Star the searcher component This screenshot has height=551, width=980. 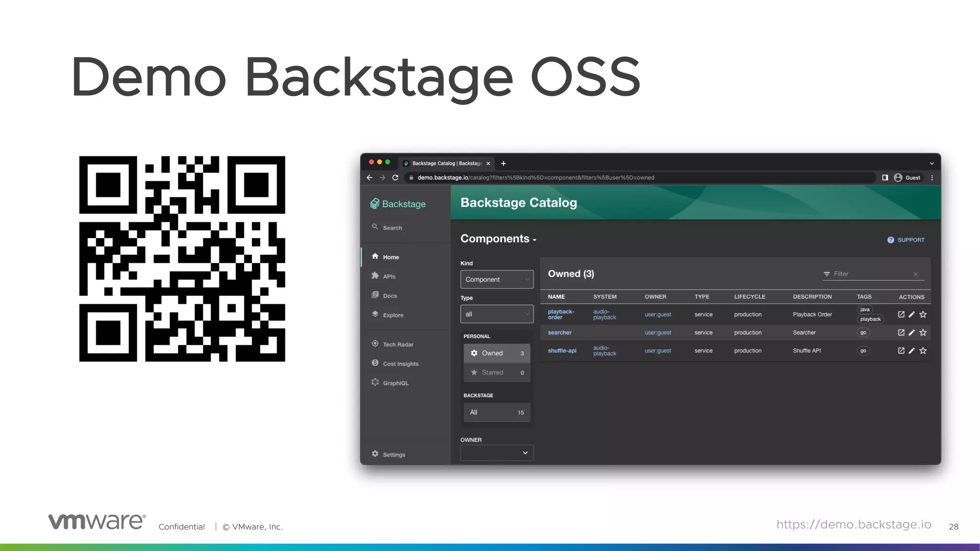tap(923, 332)
